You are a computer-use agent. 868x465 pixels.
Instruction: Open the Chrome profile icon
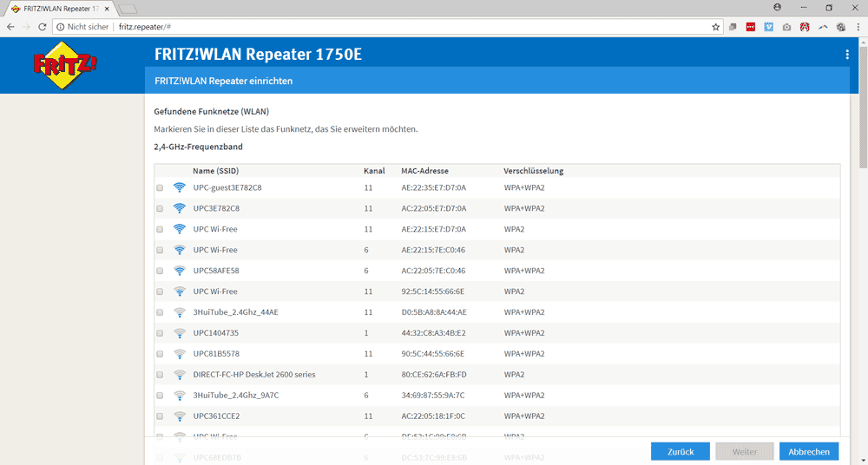pos(777,8)
